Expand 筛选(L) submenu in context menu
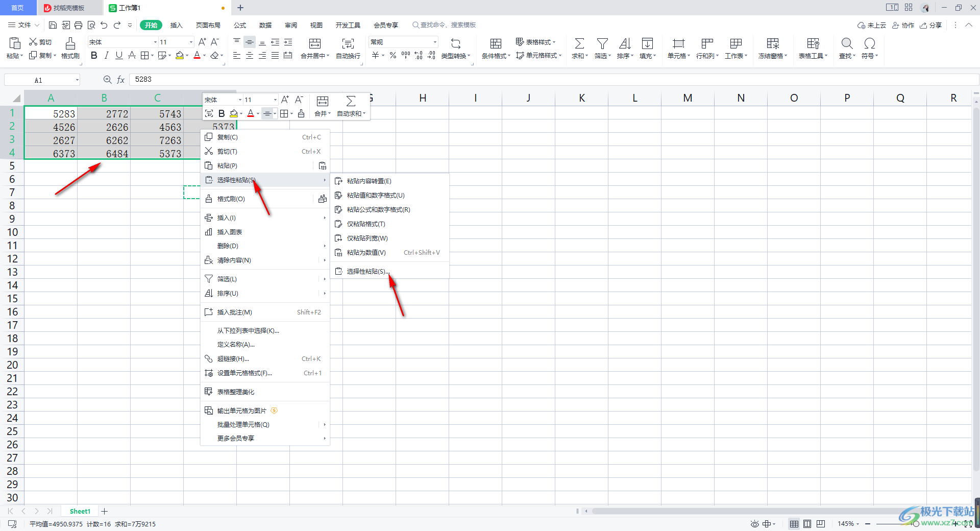The width and height of the screenshot is (980, 531). pos(265,279)
